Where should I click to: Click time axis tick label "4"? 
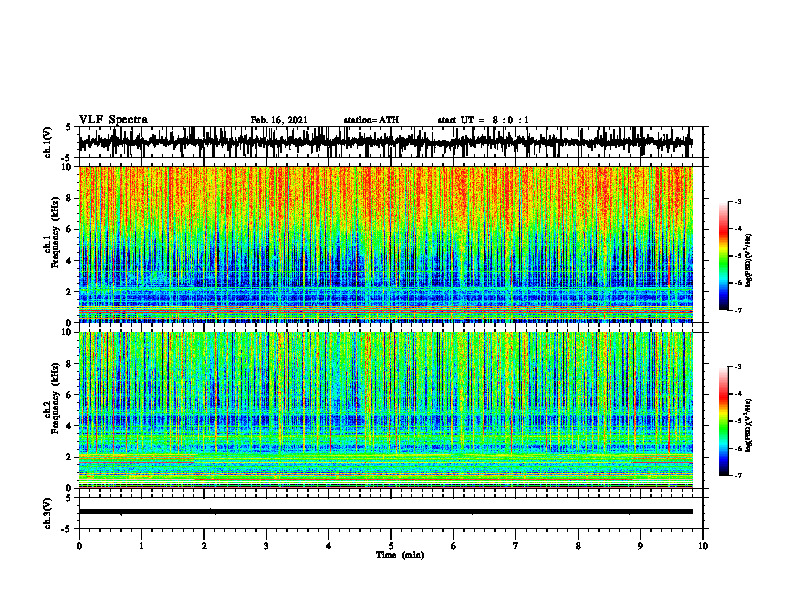(x=329, y=546)
